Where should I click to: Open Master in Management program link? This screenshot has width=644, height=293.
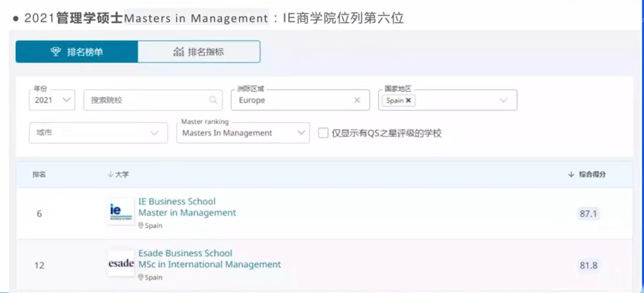pyautogui.click(x=188, y=213)
